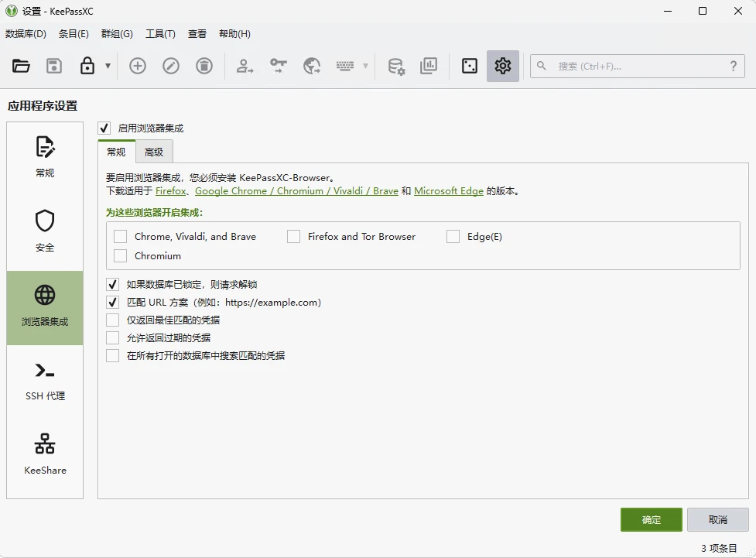Open the dropdown arrow beside lock icon
Viewport: 756px width, 558px height.
click(x=108, y=66)
